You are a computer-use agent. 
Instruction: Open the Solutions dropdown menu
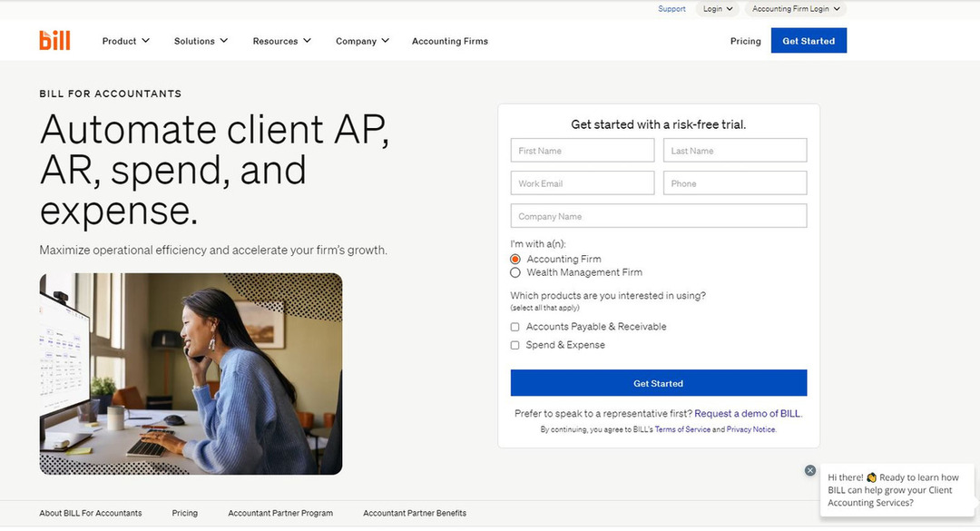coord(201,41)
